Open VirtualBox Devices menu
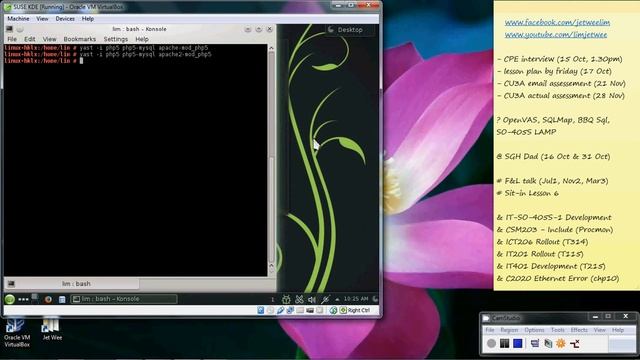Screen dimensions: 640x360 65,19
